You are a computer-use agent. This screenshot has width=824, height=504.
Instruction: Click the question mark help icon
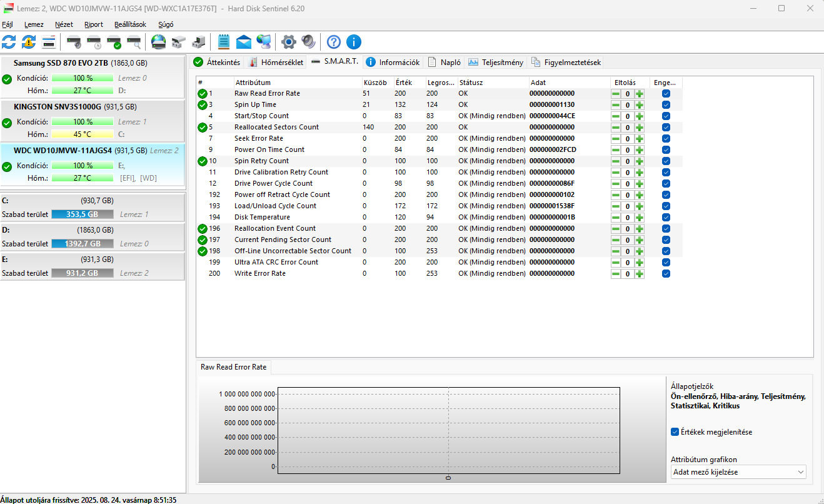click(x=334, y=42)
